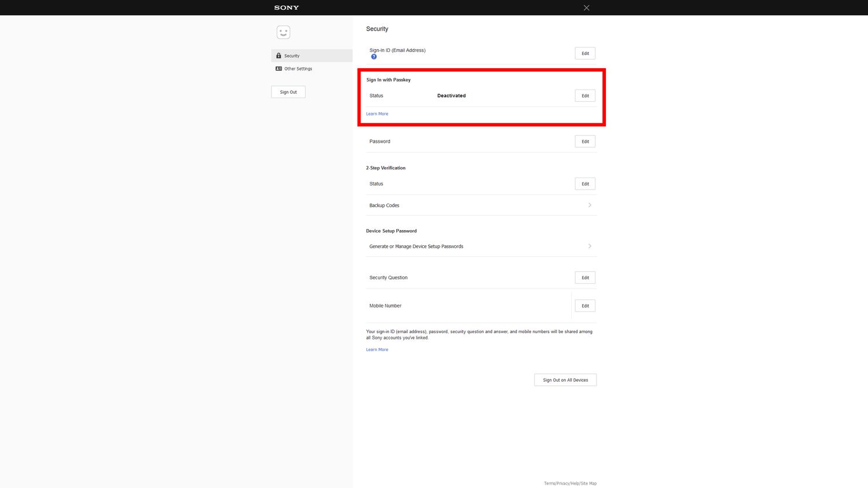Expand the Backup Codes chevron
The width and height of the screenshot is (868, 488).
(589, 205)
